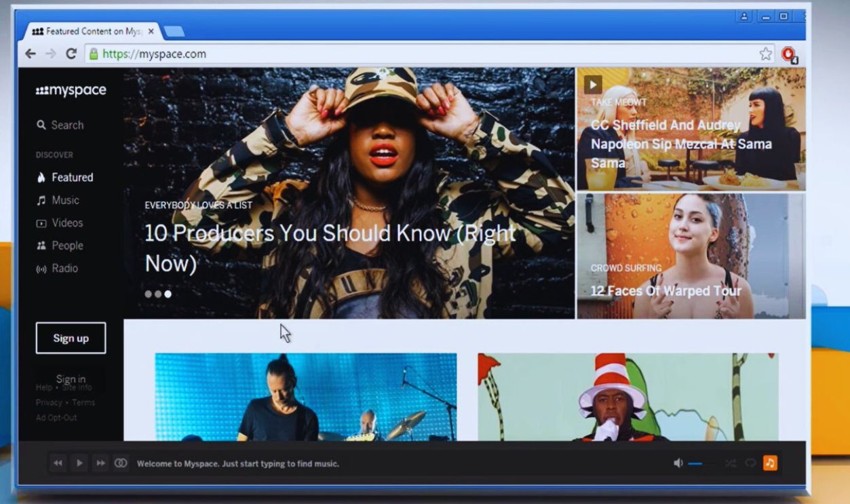Open the Privacy link in the sidebar footer

pyautogui.click(x=48, y=402)
